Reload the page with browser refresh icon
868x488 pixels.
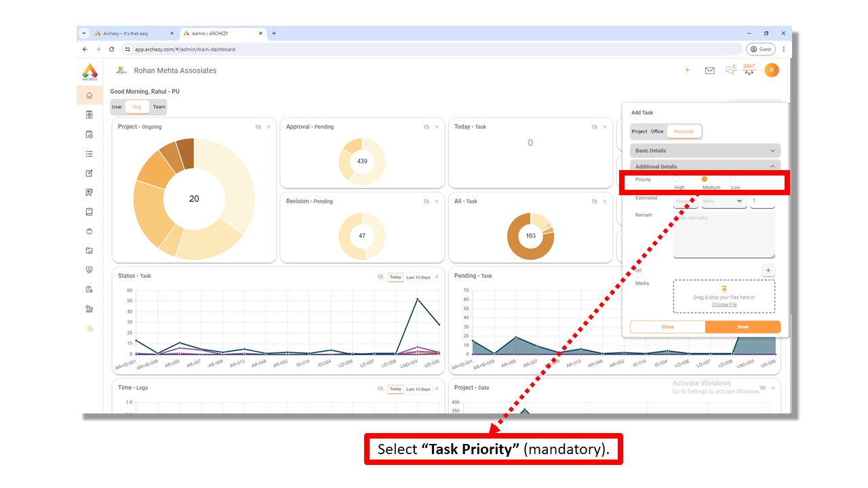112,49
